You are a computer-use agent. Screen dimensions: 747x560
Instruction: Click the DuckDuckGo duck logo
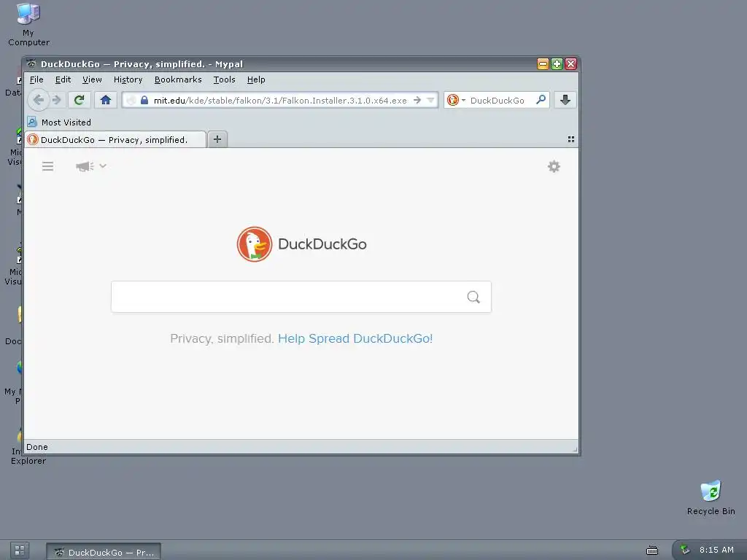(x=255, y=244)
